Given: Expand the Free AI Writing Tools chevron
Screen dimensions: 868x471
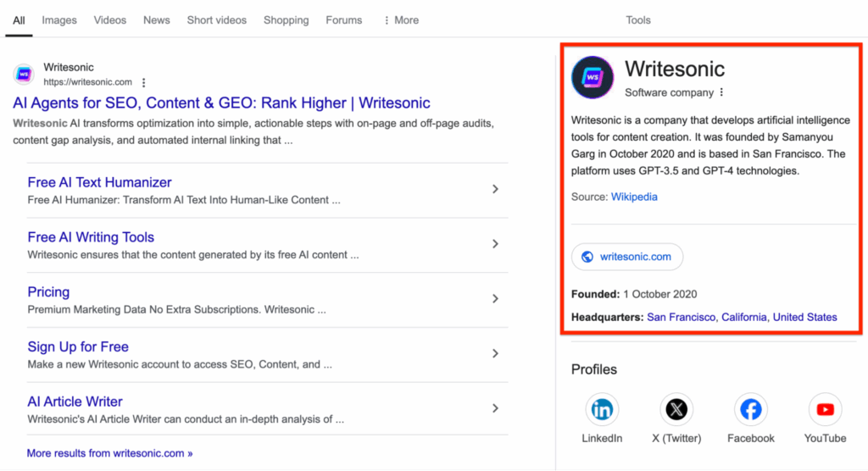Looking at the screenshot, I should click(495, 244).
